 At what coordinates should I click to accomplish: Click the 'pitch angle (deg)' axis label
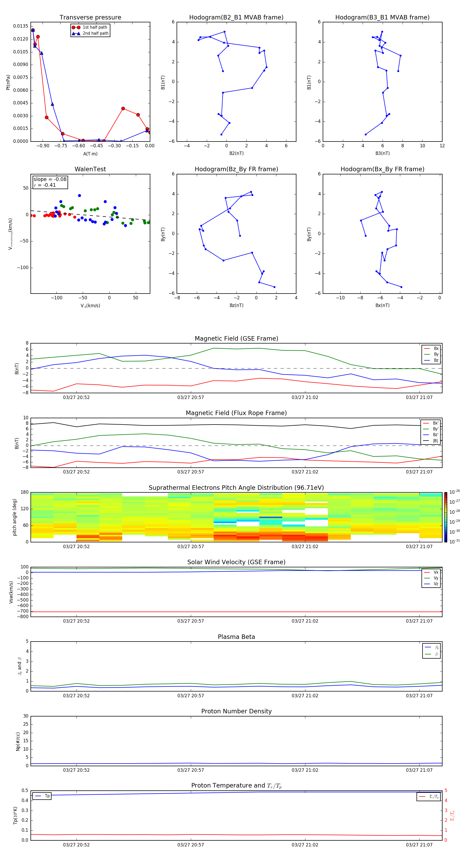click(x=14, y=517)
